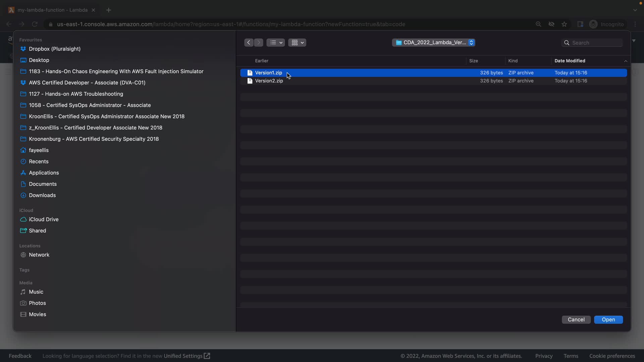Sort files by Date Modified column
The width and height of the screenshot is (644, 362).
(570, 61)
